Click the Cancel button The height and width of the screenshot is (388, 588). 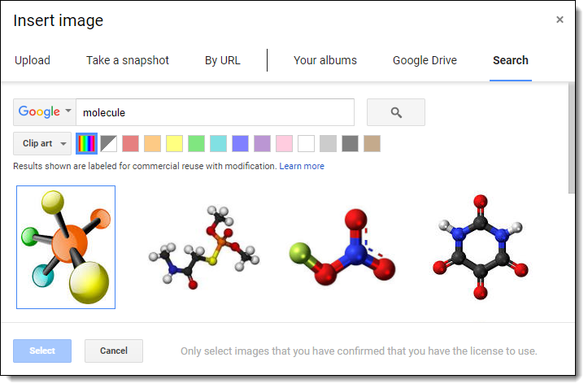(x=114, y=351)
